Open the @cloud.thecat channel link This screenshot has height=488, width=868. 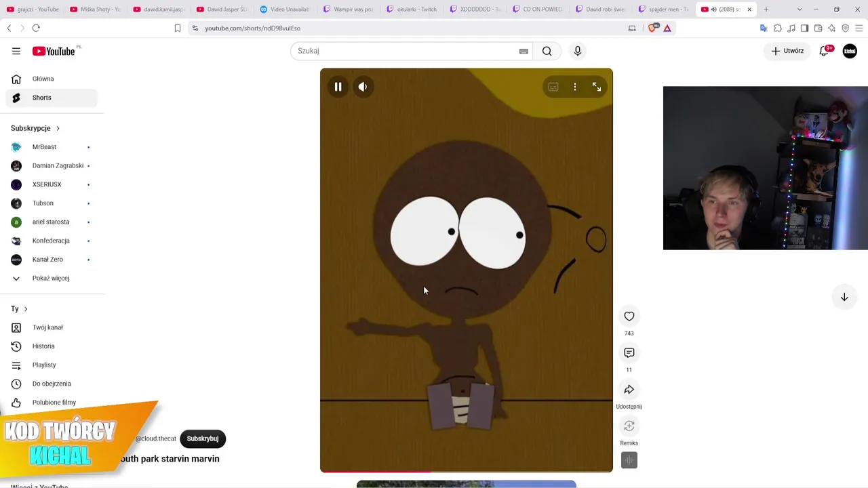tap(155, 439)
